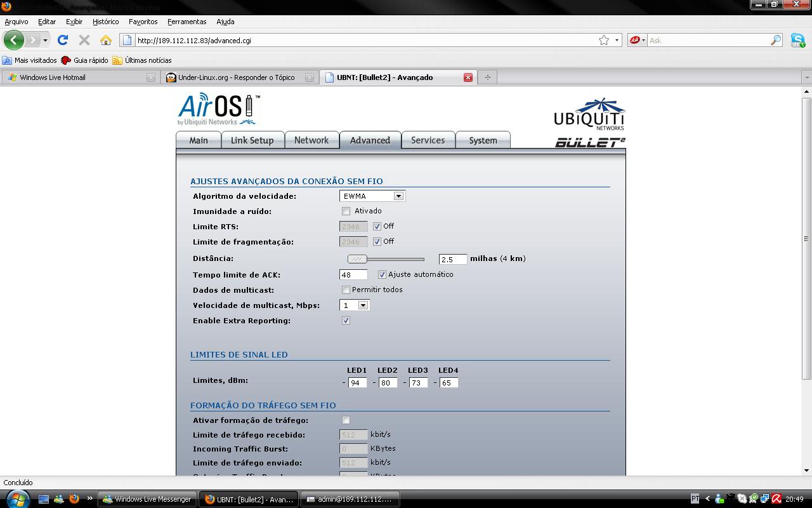812x508 pixels.
Task: Toggle the Enable Extra Reporting checkbox
Action: coord(346,321)
